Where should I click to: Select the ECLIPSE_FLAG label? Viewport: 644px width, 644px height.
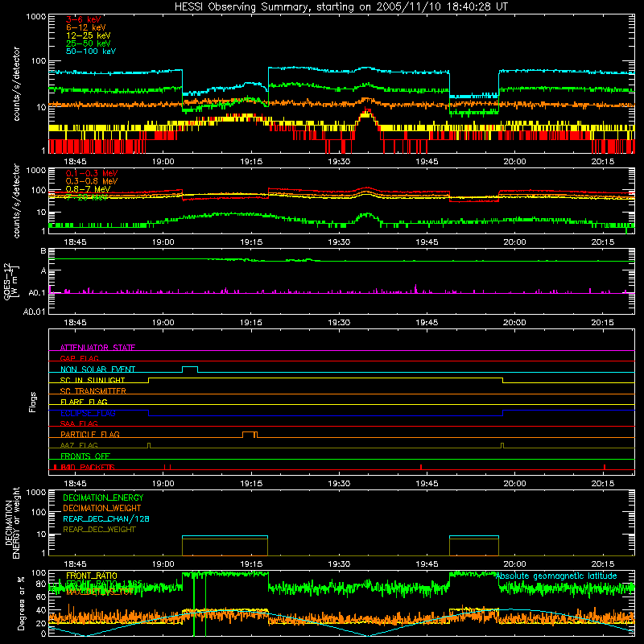(x=88, y=413)
